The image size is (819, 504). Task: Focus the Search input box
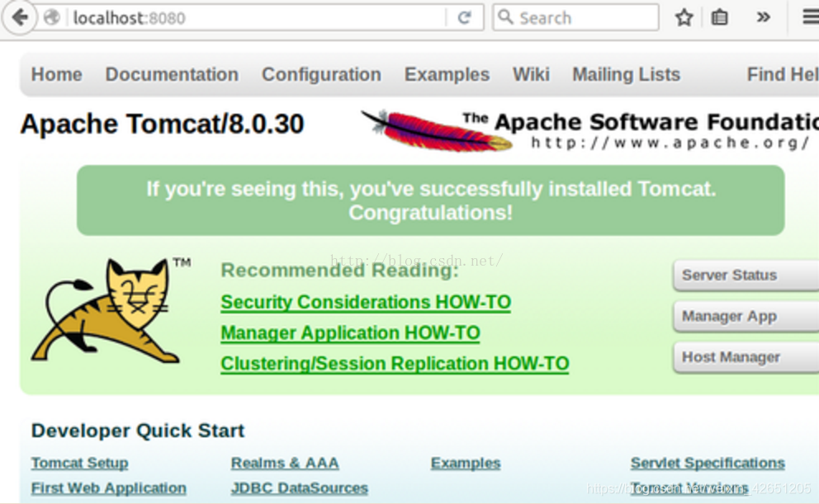tap(575, 18)
